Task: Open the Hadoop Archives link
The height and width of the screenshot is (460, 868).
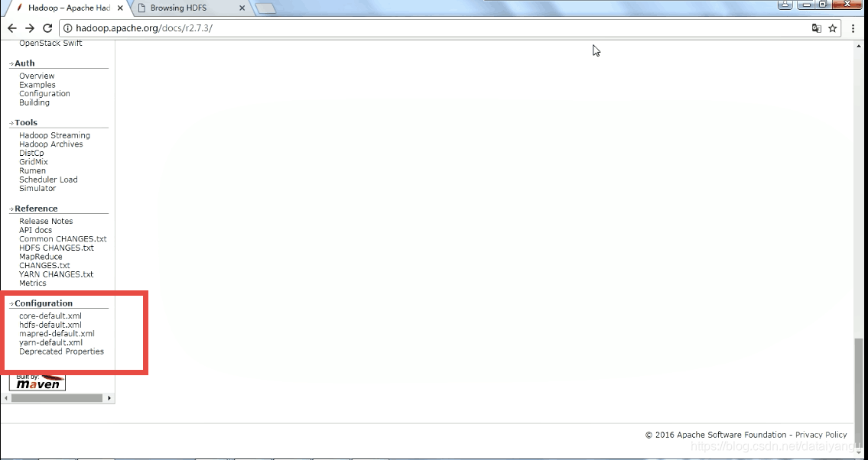Action: coord(51,144)
